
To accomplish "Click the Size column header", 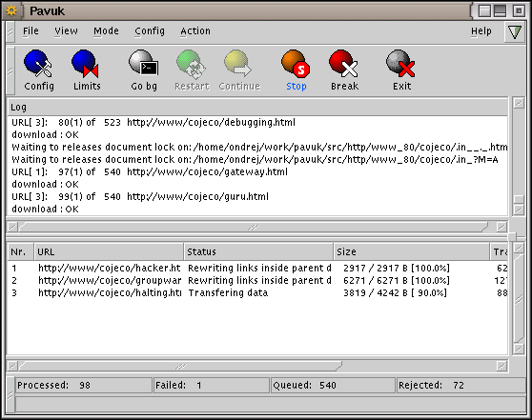I will click(412, 251).
